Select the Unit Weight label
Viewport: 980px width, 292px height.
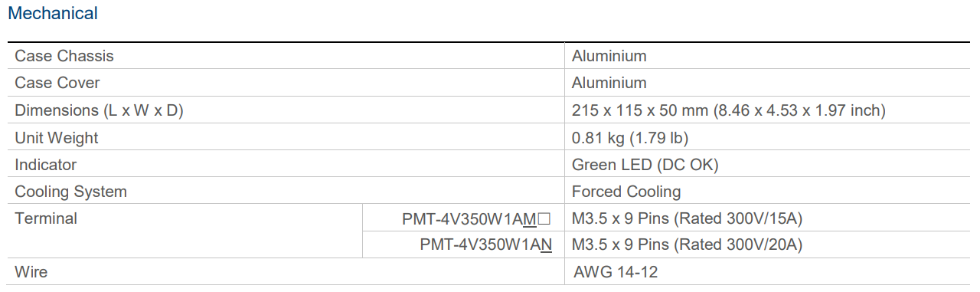[57, 138]
